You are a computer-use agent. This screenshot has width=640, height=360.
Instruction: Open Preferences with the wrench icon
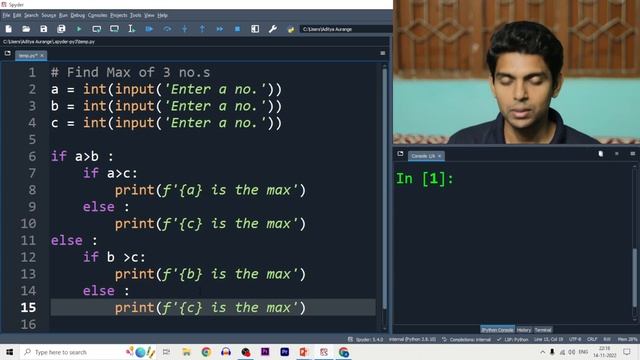[x=273, y=29]
